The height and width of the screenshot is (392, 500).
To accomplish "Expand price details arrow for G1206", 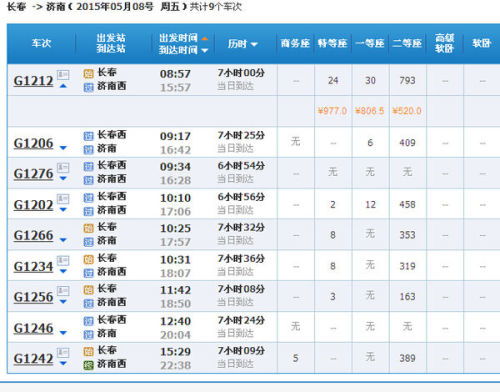I will (63, 148).
